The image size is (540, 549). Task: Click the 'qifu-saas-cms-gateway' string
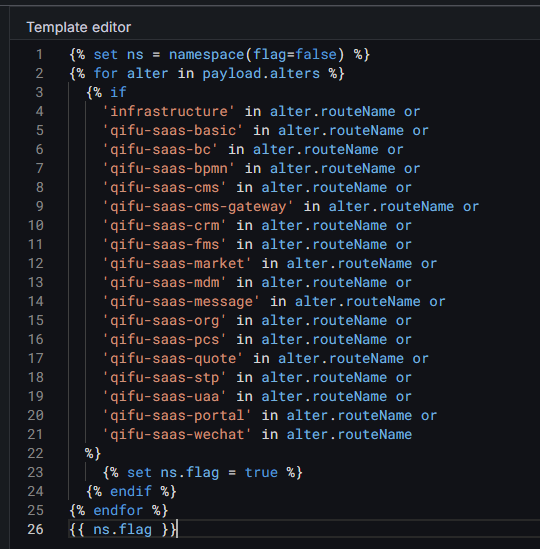pos(198,207)
